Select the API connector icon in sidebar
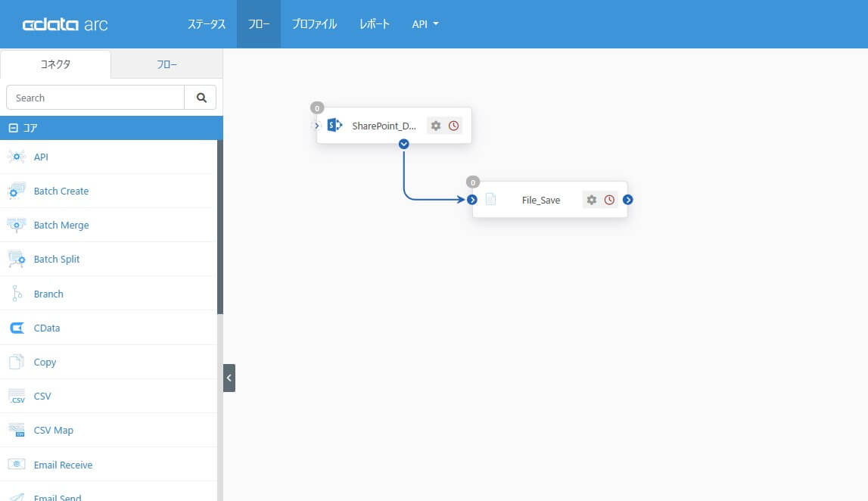 [17, 157]
